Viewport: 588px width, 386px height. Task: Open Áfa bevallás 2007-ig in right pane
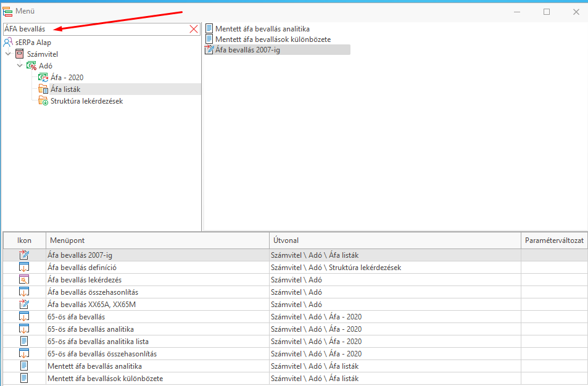(247, 50)
